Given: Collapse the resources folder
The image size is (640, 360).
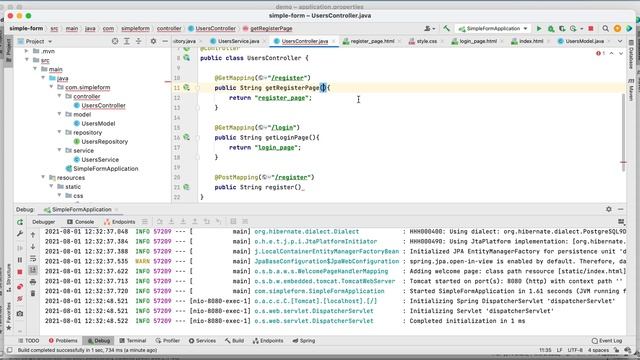Looking at the screenshot, I should (43, 177).
